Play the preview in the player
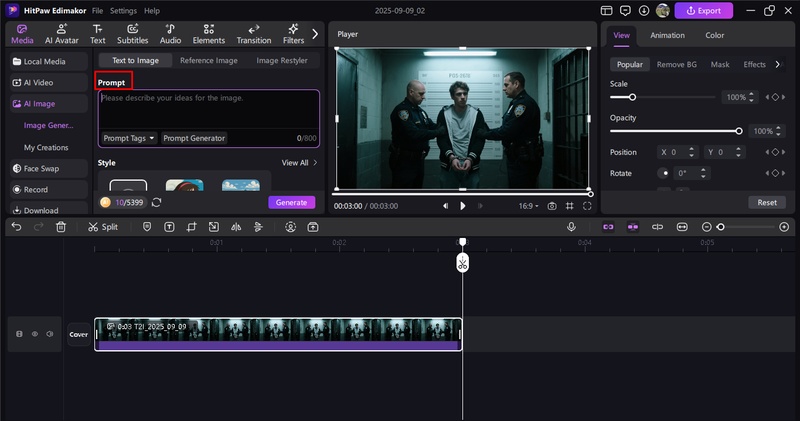This screenshot has width=800, height=421. tap(463, 206)
